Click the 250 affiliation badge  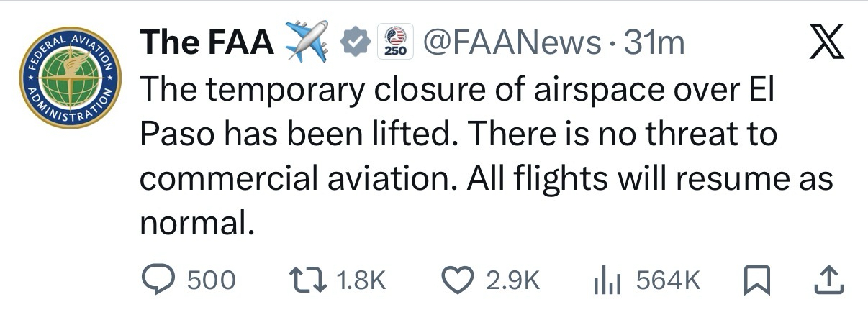(393, 42)
